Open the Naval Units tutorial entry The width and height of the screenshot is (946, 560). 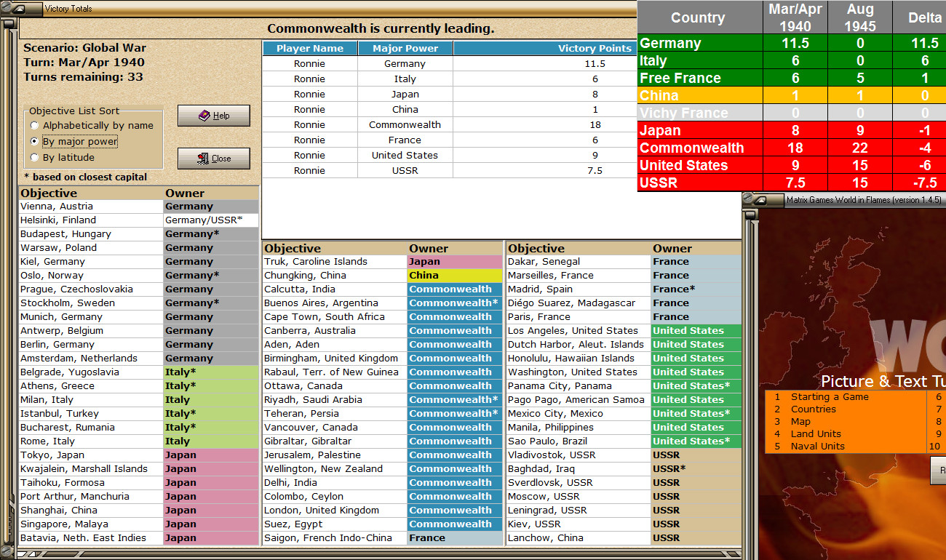pyautogui.click(x=846, y=447)
